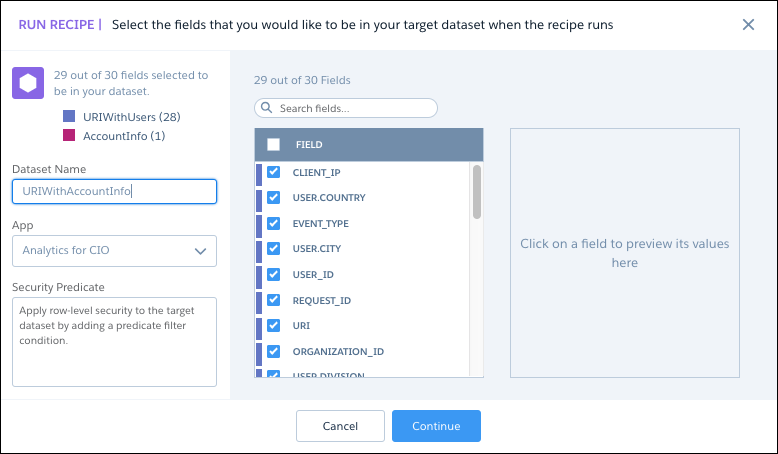Uncheck the ORGANIZATION_ID field checkbox
This screenshot has height=454, width=778.
(x=273, y=351)
